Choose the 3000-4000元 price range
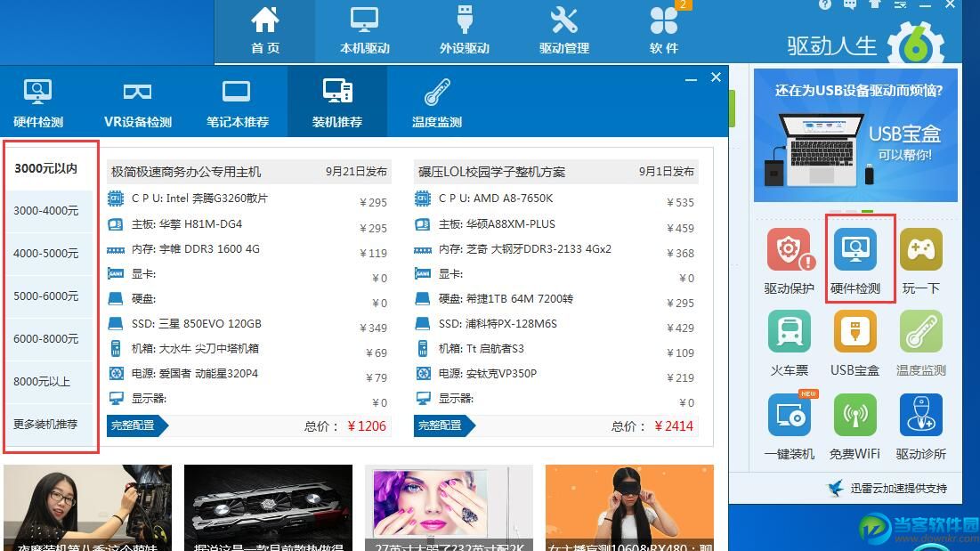The image size is (980, 551). [46, 211]
